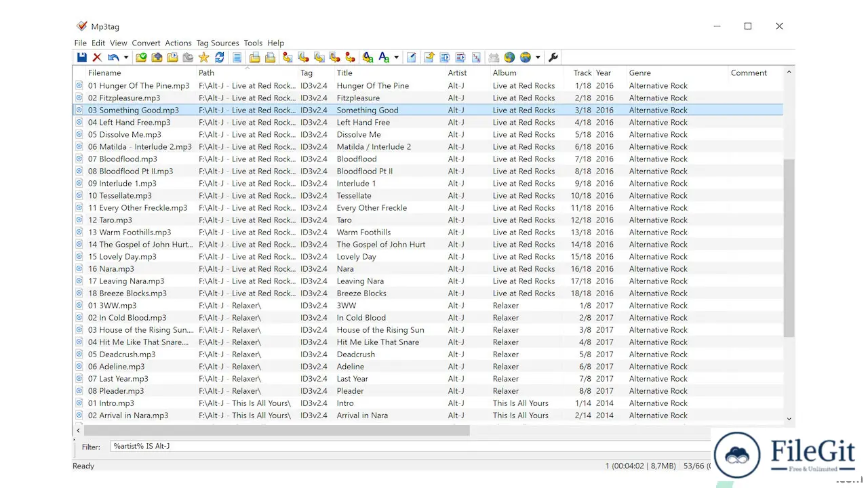Screen dimensions: 868x488
Task: Open the Actions dropdown arrow beside letters icon
Action: [x=396, y=58]
